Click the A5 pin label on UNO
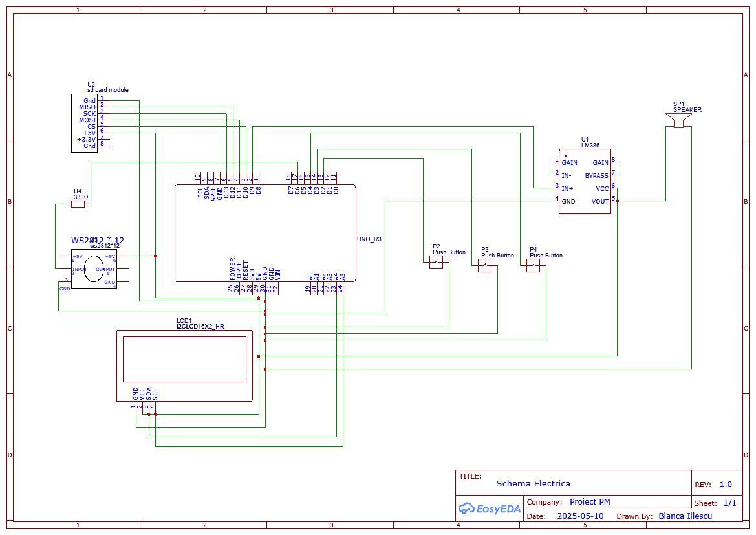 pos(342,277)
